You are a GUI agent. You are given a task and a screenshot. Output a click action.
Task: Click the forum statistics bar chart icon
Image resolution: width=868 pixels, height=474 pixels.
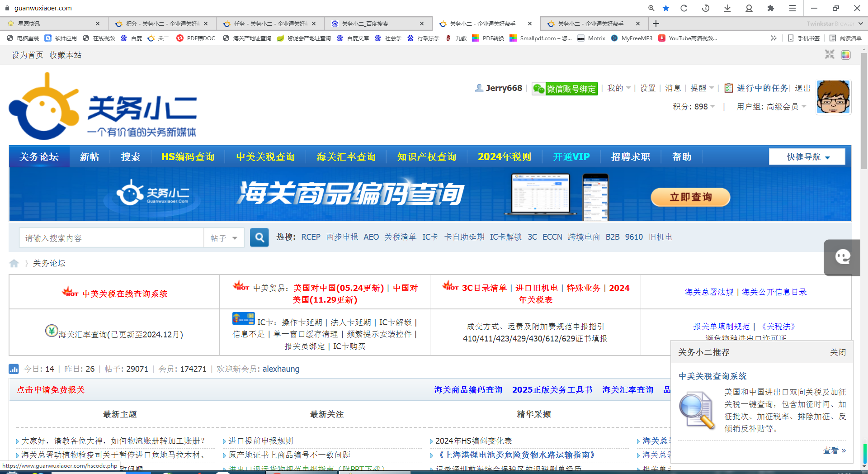pos(14,369)
